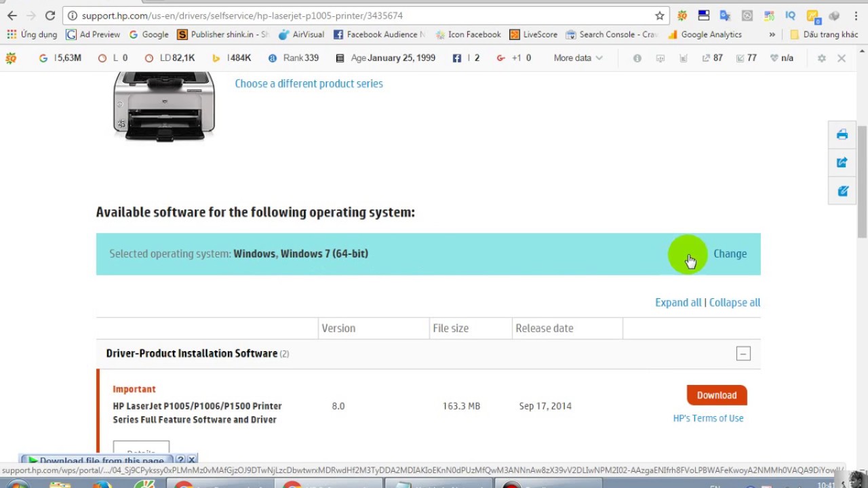
Task: Click the IQ extension icon
Action: (790, 16)
